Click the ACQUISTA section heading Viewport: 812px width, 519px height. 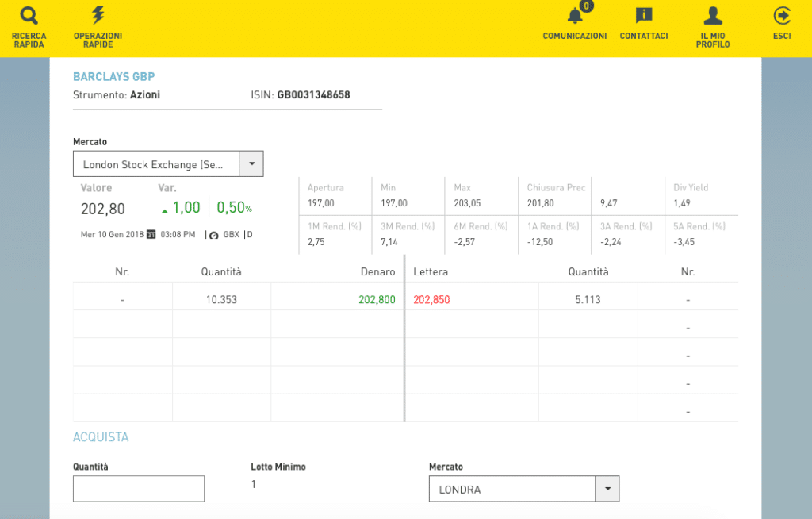coord(101,437)
